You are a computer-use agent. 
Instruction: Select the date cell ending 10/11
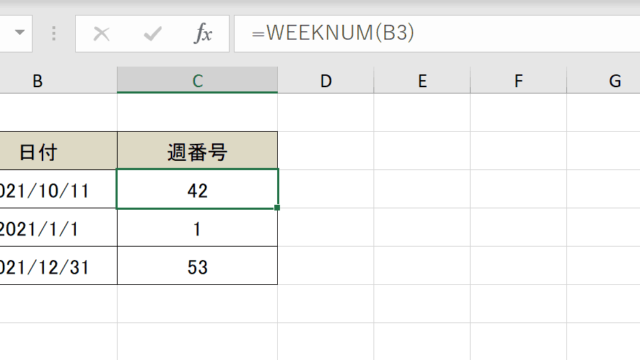[x=58, y=189]
